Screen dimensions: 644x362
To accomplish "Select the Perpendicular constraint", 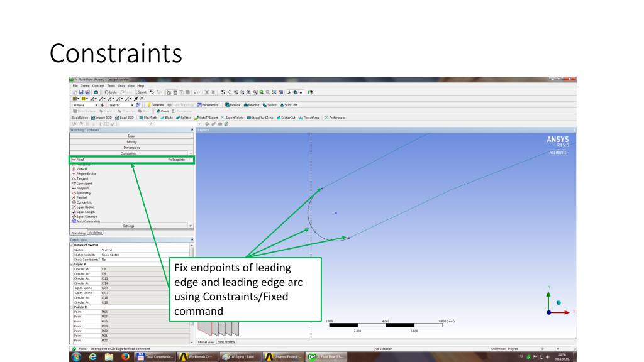I will pos(84,174).
